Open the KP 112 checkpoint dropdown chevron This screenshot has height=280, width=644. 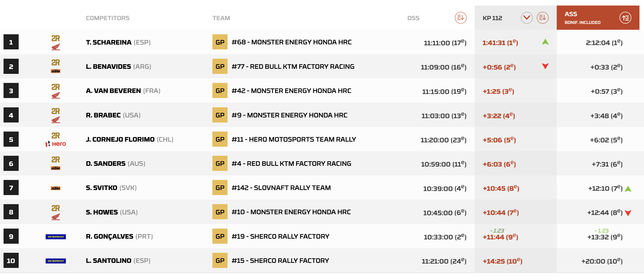pos(526,18)
